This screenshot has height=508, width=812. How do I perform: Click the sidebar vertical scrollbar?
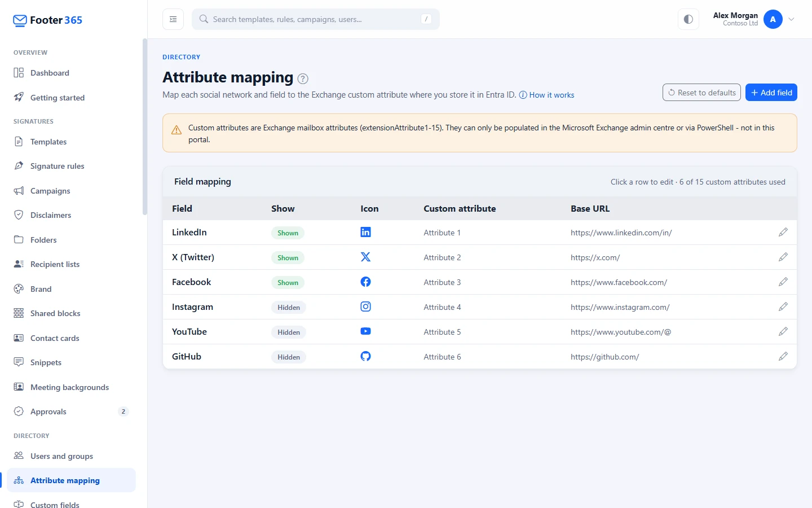click(x=145, y=127)
